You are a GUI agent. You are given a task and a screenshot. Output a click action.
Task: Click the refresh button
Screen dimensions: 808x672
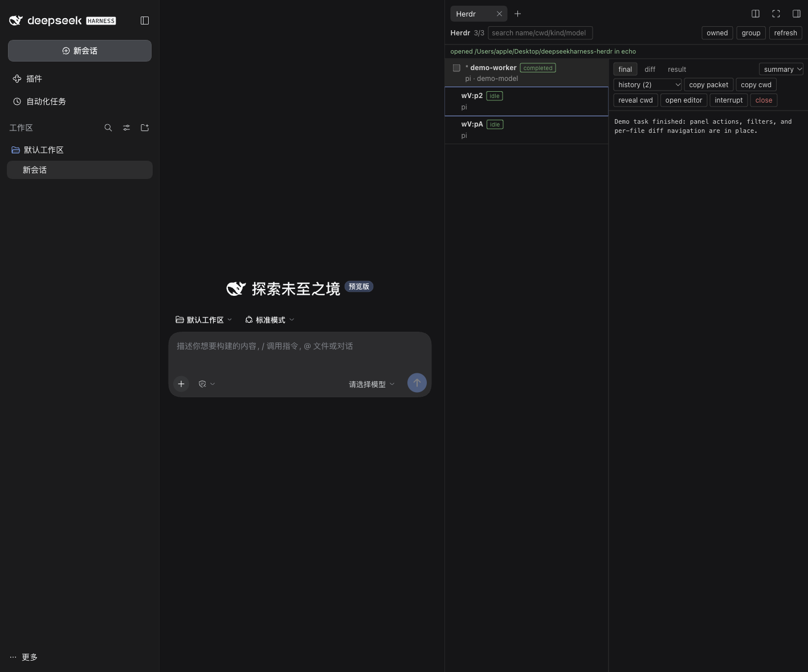coord(785,33)
